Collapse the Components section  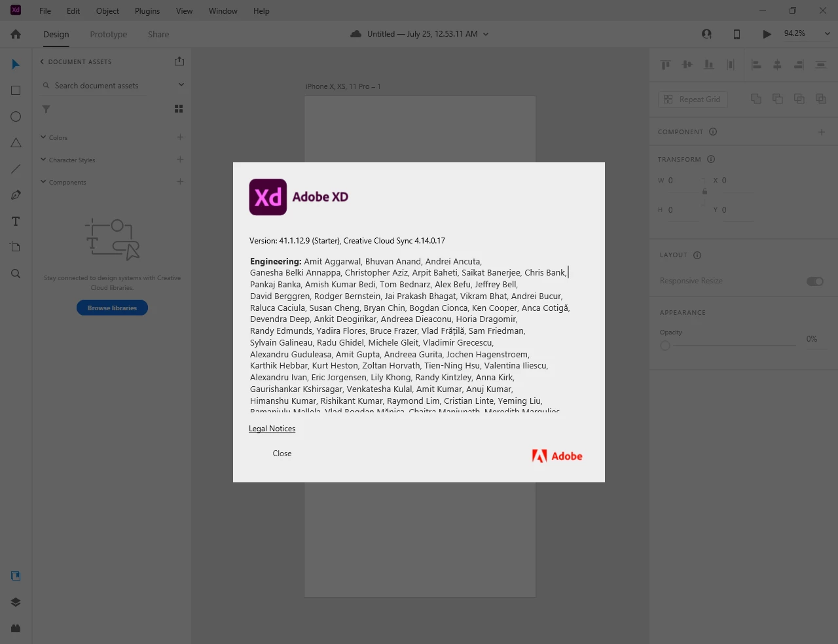[43, 182]
